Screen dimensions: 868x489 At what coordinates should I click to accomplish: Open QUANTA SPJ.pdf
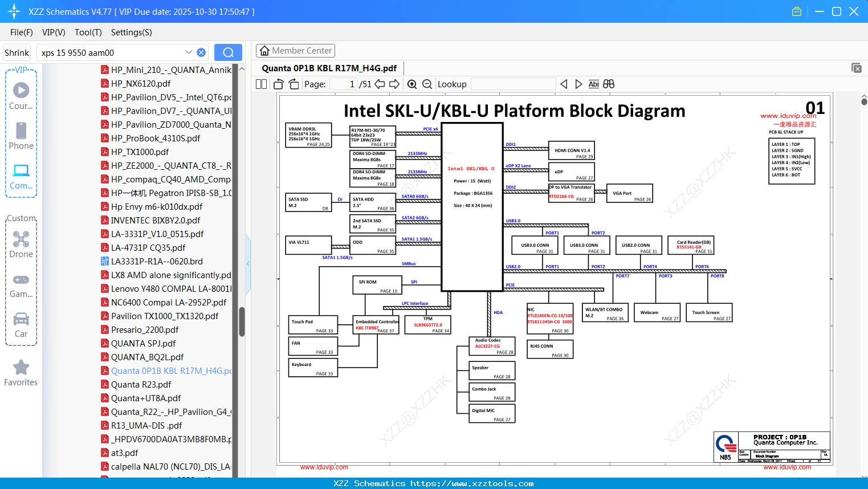[143, 343]
